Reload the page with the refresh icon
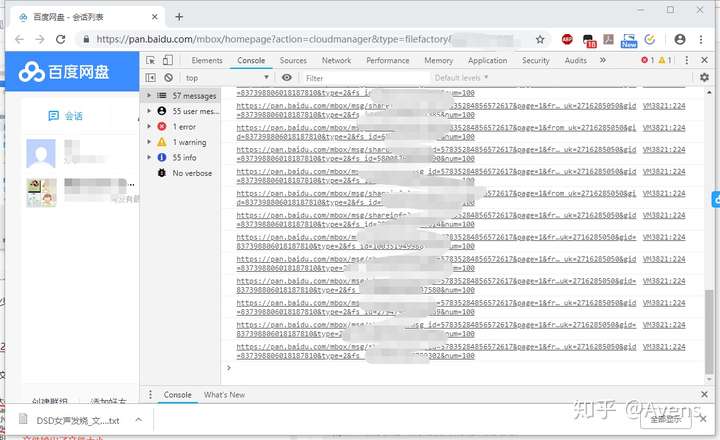 (61, 39)
